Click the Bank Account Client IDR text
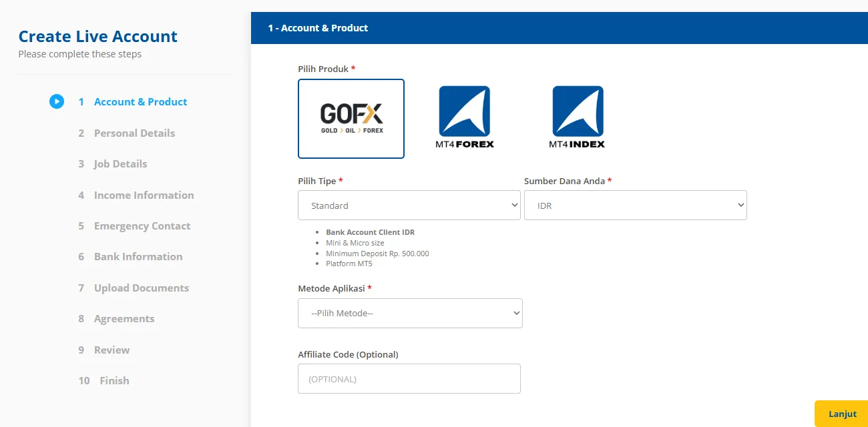This screenshot has width=868, height=427. 371,232
